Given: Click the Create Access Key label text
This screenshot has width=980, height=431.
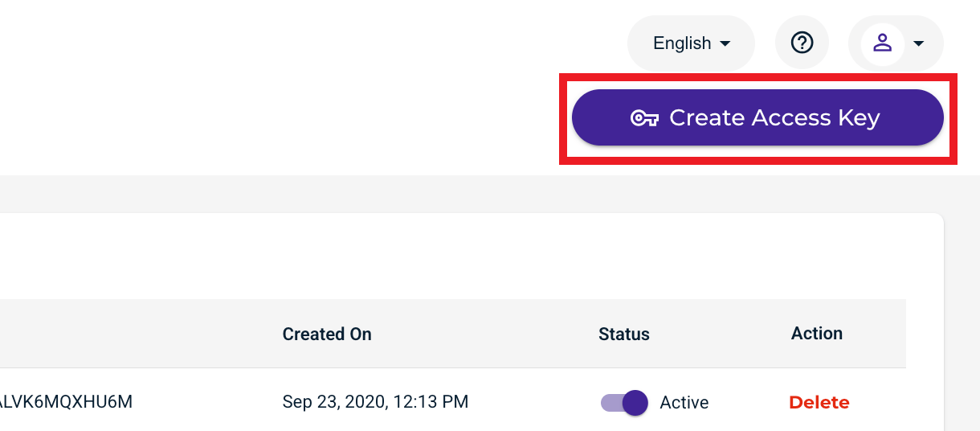Looking at the screenshot, I should 774,118.
